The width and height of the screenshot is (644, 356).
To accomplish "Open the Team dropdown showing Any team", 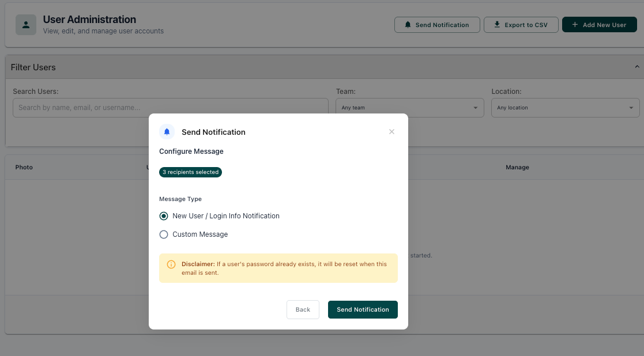I will (x=410, y=108).
